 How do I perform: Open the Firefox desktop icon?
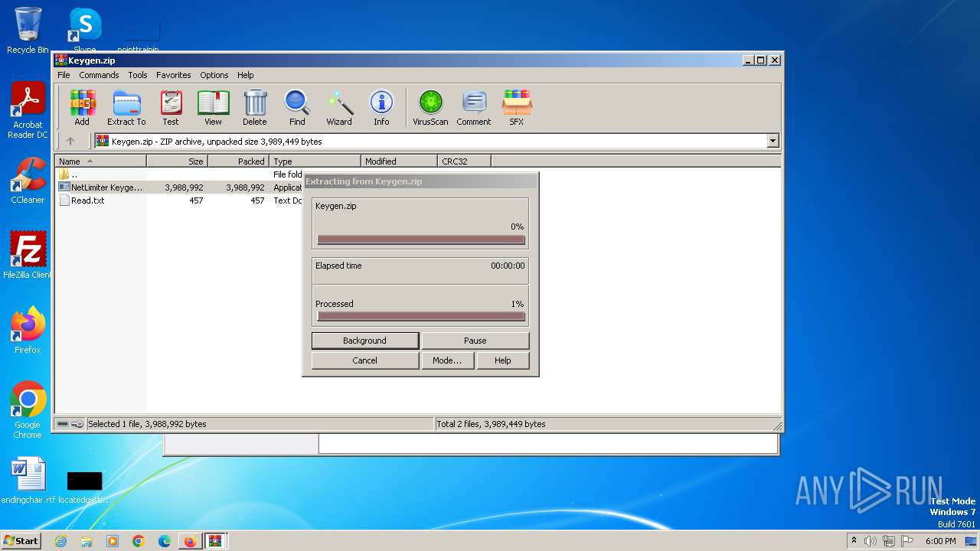(28, 331)
